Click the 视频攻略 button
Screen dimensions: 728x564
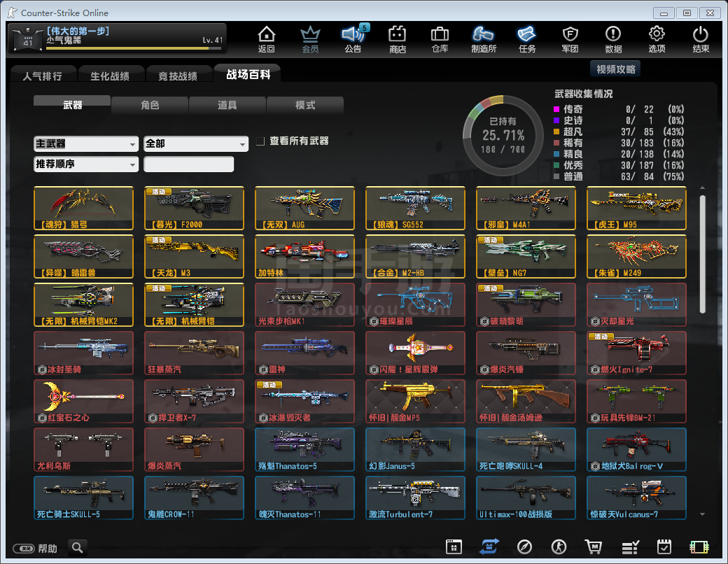click(x=615, y=69)
